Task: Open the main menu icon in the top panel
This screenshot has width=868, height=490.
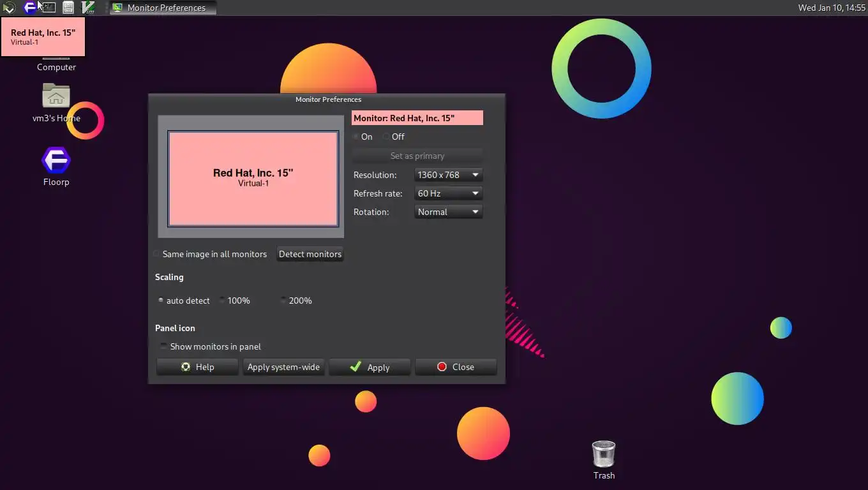Action: click(x=9, y=8)
